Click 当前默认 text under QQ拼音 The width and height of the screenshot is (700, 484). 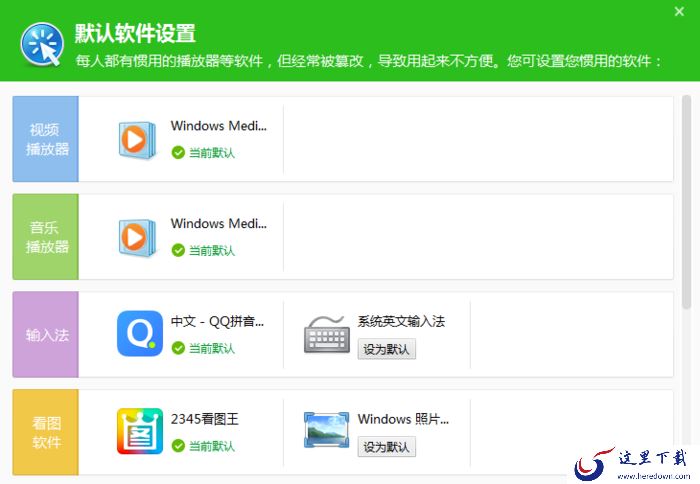(x=212, y=349)
